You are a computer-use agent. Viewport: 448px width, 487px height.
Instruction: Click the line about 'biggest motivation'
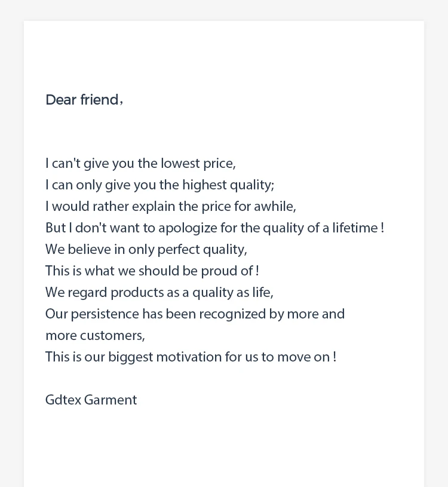coord(191,357)
